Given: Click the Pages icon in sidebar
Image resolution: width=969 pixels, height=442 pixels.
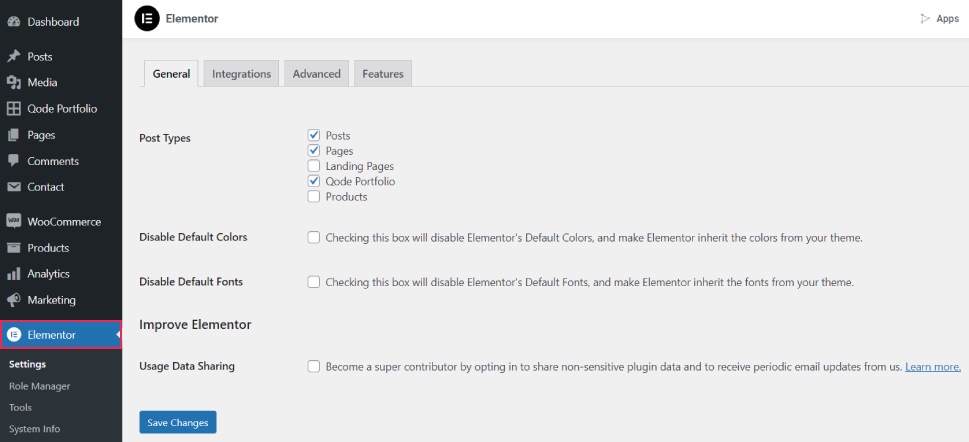Looking at the screenshot, I should (14, 135).
